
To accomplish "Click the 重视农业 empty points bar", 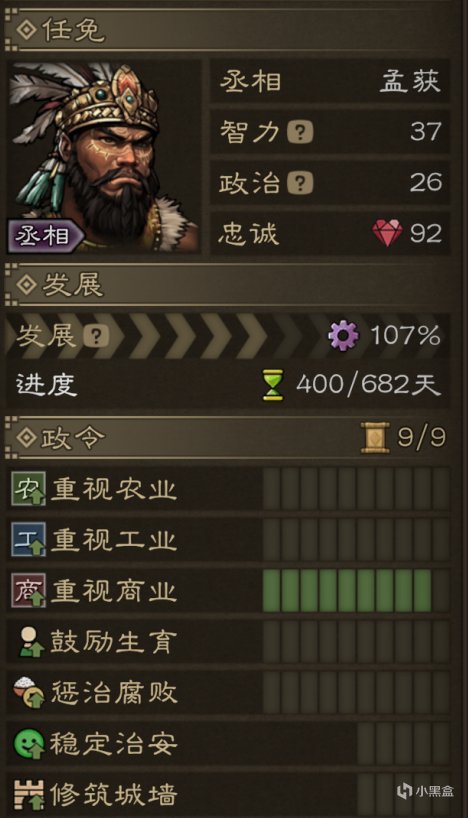I will click(x=355, y=488).
